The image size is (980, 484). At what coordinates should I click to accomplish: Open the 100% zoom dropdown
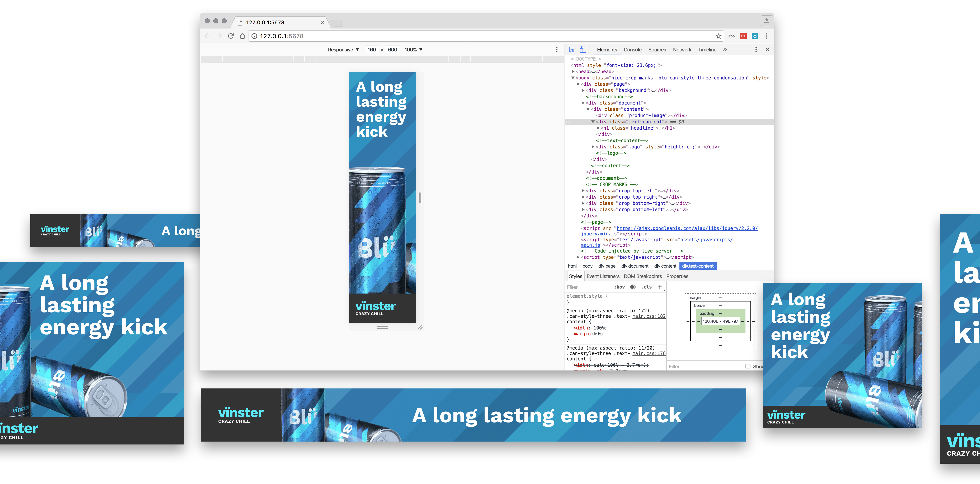click(414, 50)
